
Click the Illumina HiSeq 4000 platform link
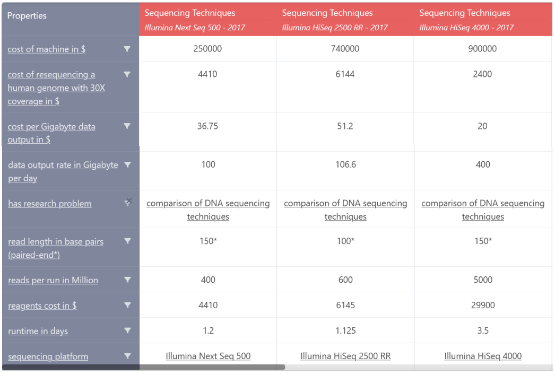pos(482,356)
